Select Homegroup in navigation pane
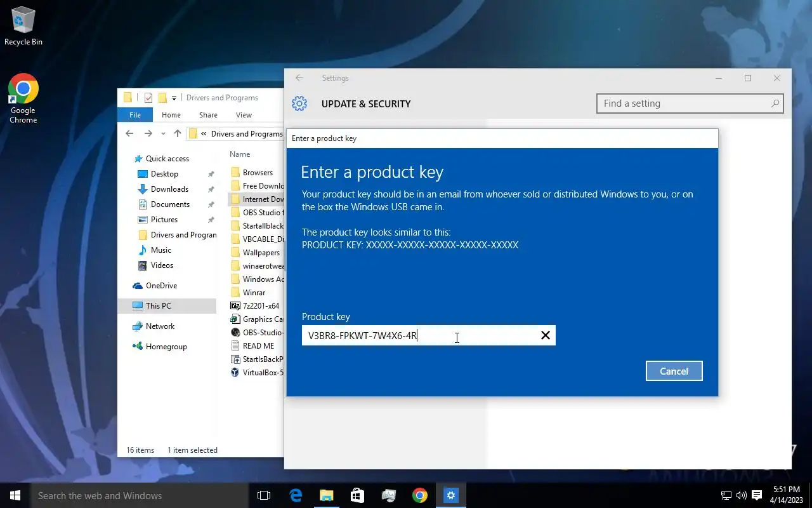The image size is (812, 508). [x=166, y=347]
